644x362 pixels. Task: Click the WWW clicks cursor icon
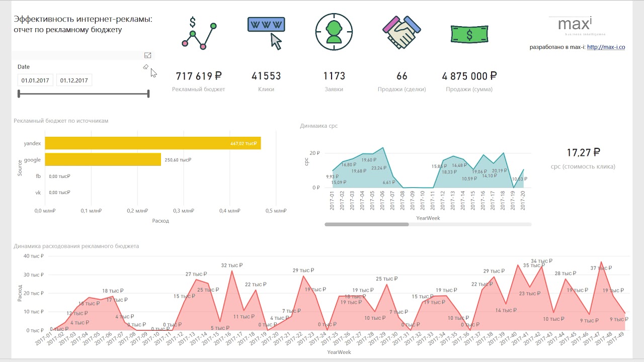click(x=266, y=33)
